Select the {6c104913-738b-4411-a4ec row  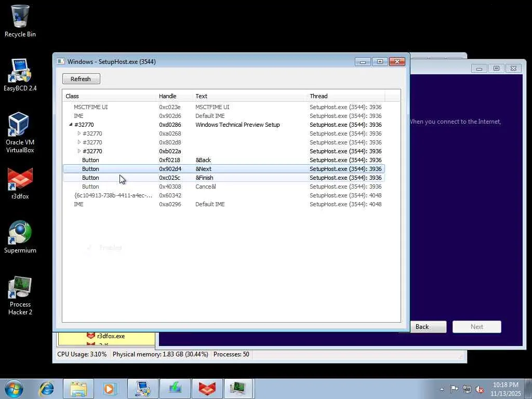(x=224, y=195)
